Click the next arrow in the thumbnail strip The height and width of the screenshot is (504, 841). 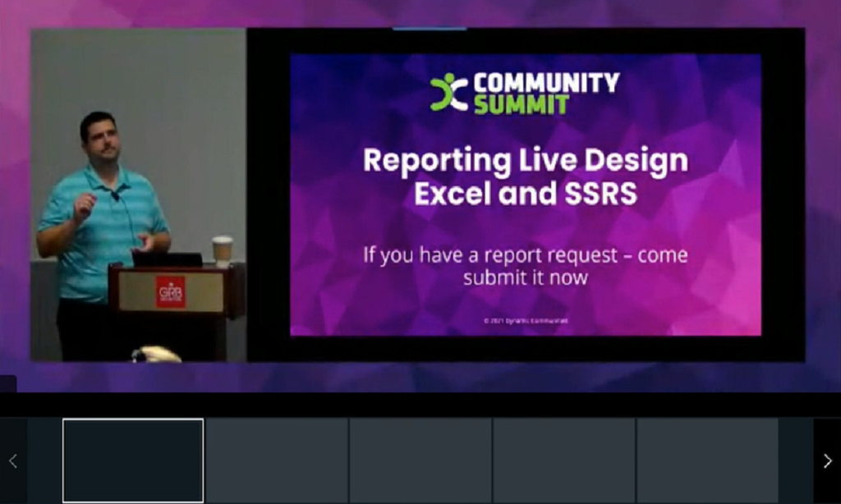(827, 461)
